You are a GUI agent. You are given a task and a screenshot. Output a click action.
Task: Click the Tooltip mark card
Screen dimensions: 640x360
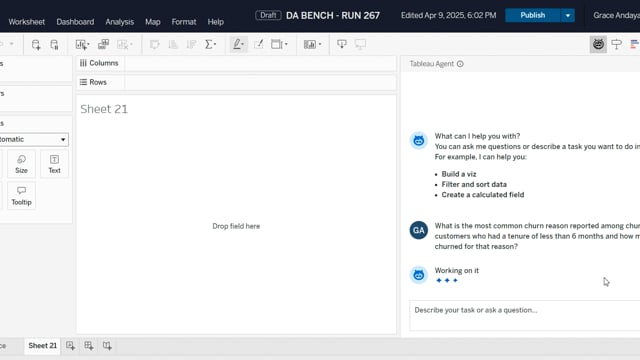click(21, 196)
